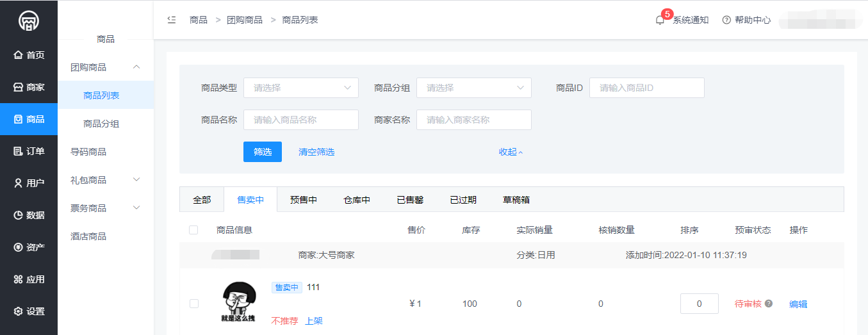Viewport: 868px width, 335px height.
Task: Click the help center question mark icon
Action: 726,20
